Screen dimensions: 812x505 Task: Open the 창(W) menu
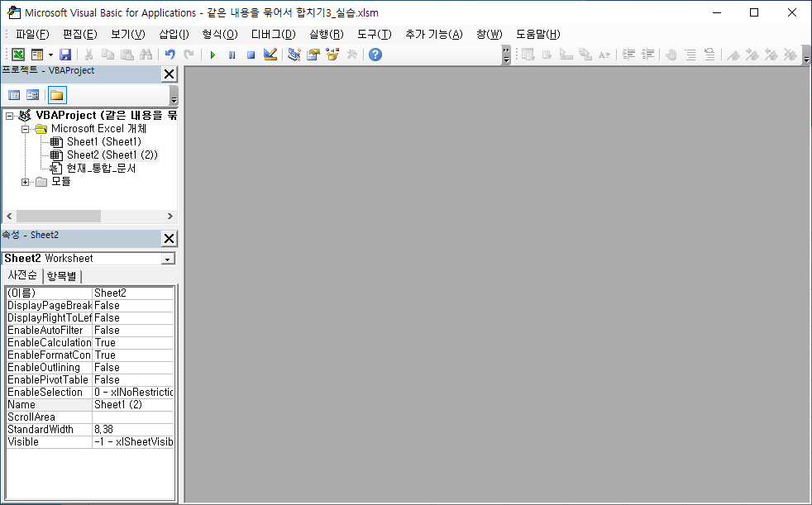pyautogui.click(x=490, y=34)
